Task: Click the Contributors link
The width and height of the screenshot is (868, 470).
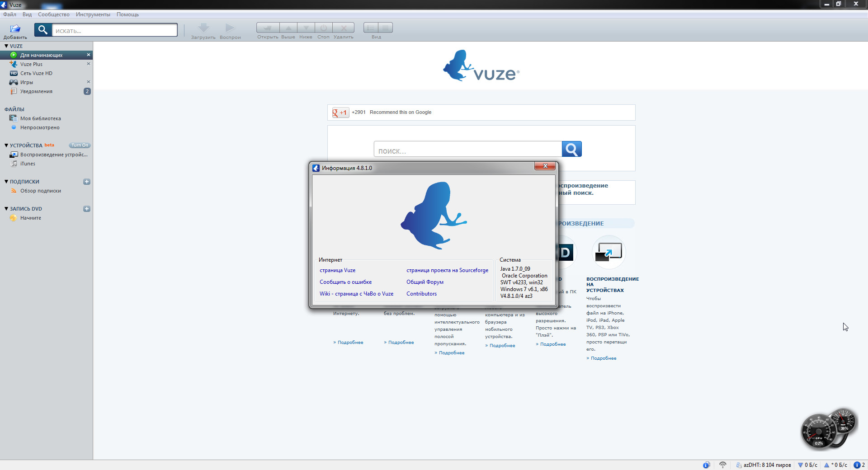Action: click(x=421, y=294)
